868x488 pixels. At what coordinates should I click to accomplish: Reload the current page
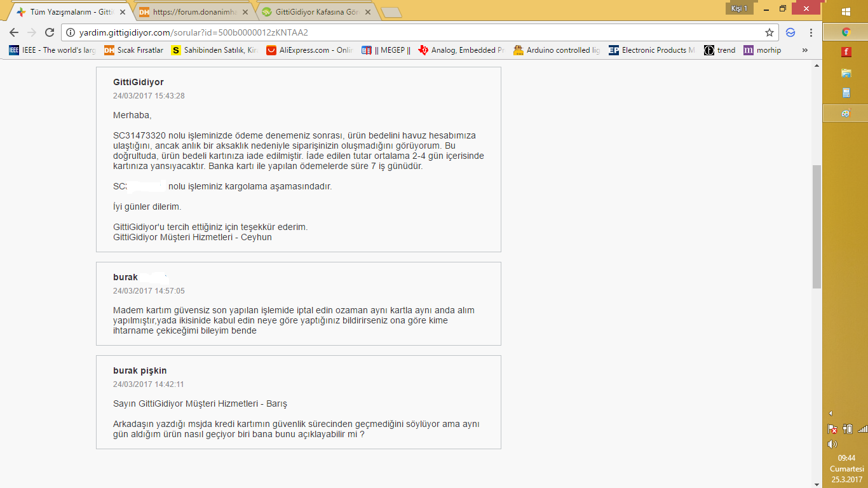(x=50, y=32)
